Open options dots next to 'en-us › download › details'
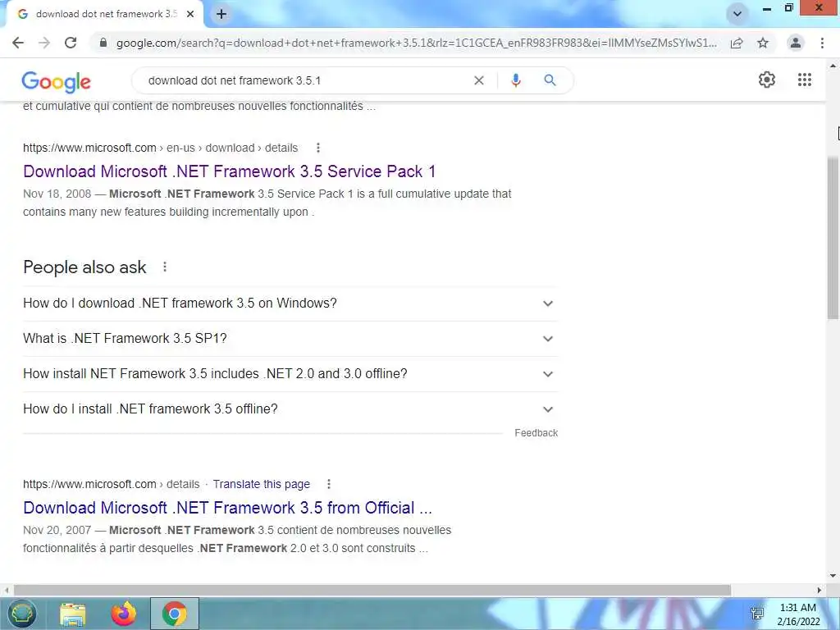Image resolution: width=840 pixels, height=630 pixels. coord(318,148)
